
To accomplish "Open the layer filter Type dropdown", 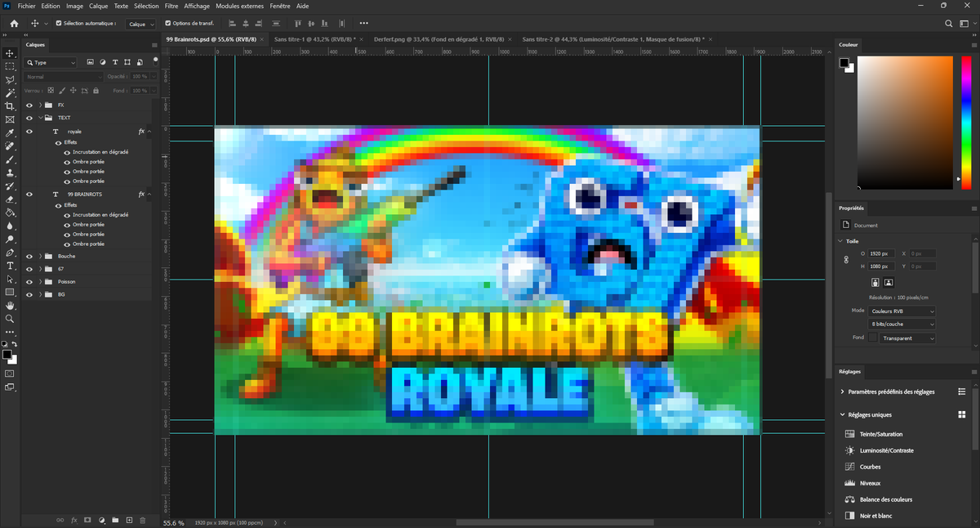I will click(51, 62).
